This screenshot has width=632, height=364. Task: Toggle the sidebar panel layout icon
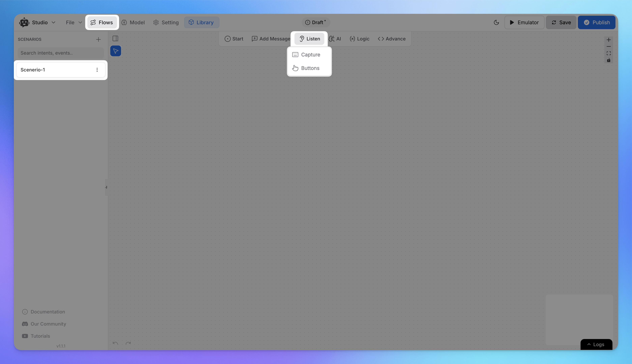pyautogui.click(x=115, y=38)
